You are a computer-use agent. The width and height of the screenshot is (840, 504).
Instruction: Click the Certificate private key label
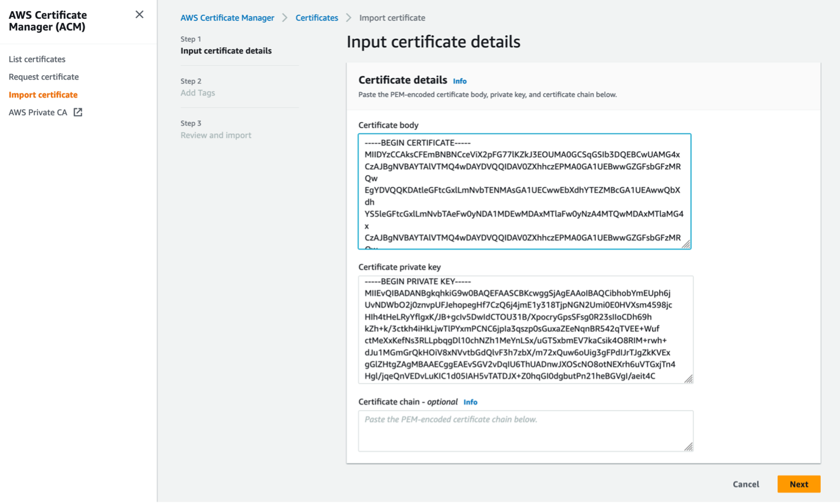[x=399, y=267]
